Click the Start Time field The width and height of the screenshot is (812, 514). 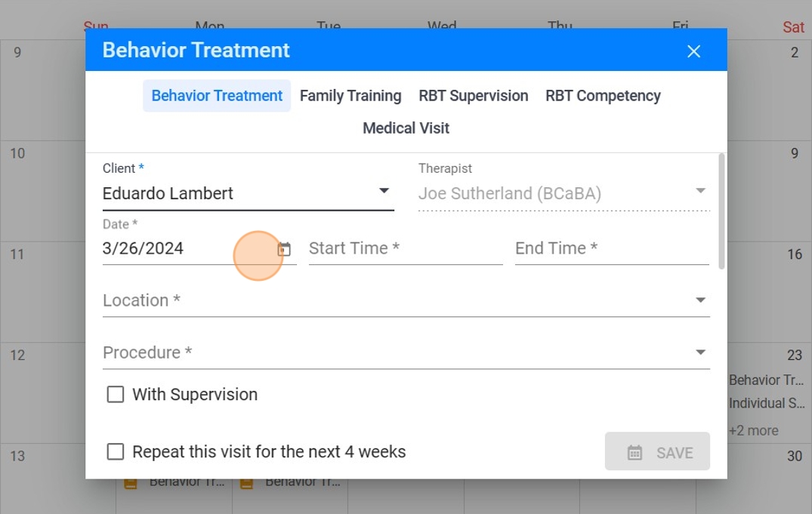[x=405, y=249]
